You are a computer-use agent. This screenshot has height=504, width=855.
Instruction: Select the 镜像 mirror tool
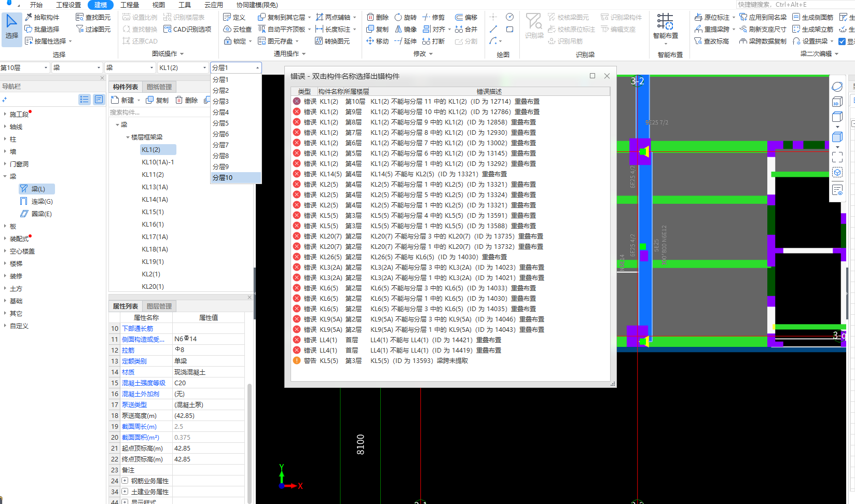tap(406, 29)
